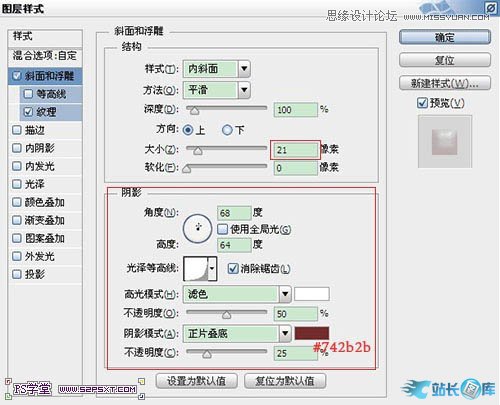Toggle the 消除锯齿 checkbox

[233, 268]
